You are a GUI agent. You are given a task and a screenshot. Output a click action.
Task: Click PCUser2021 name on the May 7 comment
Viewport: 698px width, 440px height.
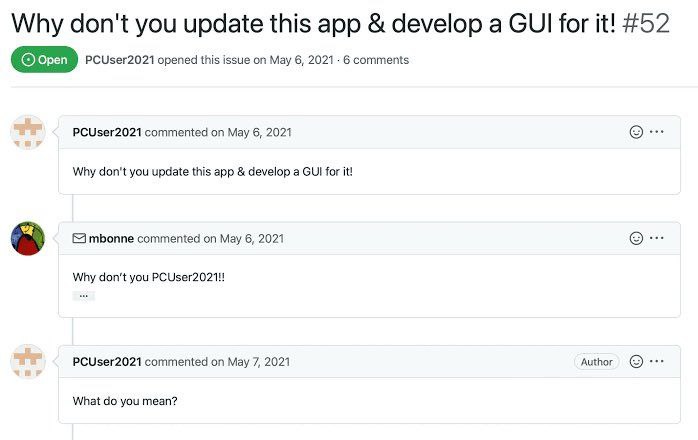coord(107,362)
